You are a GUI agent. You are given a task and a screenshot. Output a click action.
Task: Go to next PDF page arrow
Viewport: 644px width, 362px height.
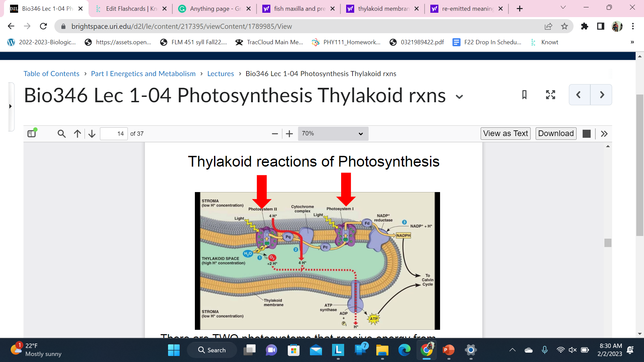tap(92, 134)
